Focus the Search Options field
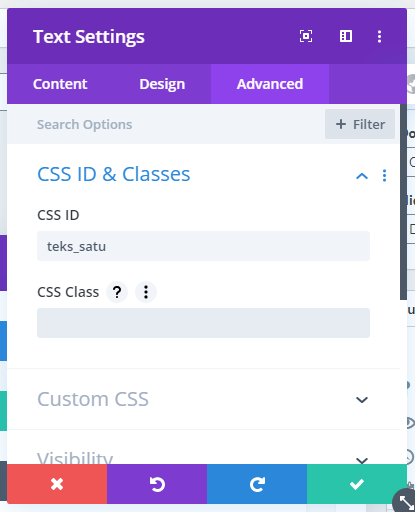Viewport: 415px width, 512px height. pos(163,124)
